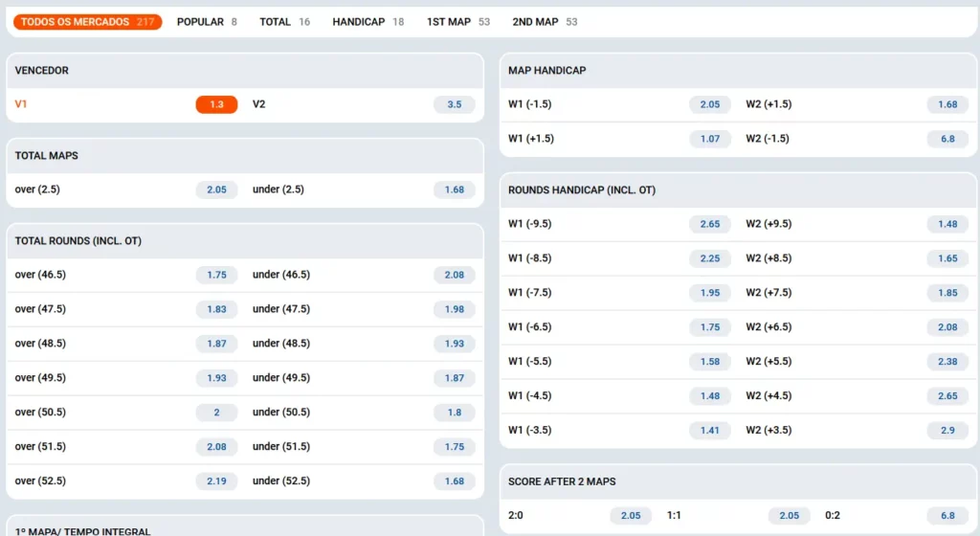This screenshot has width=980, height=536.
Task: Click over (49.5) odds 1.93
Action: pyautogui.click(x=216, y=378)
